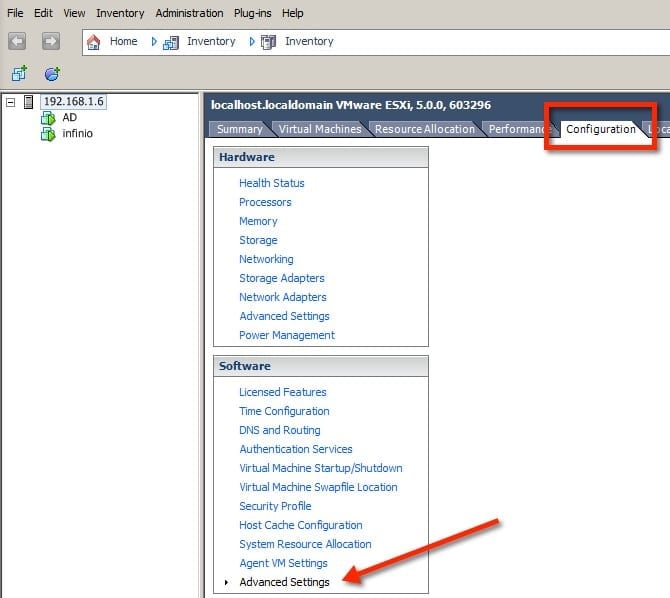
Task: Click the globe toolbar icon with plus
Action: (52, 74)
